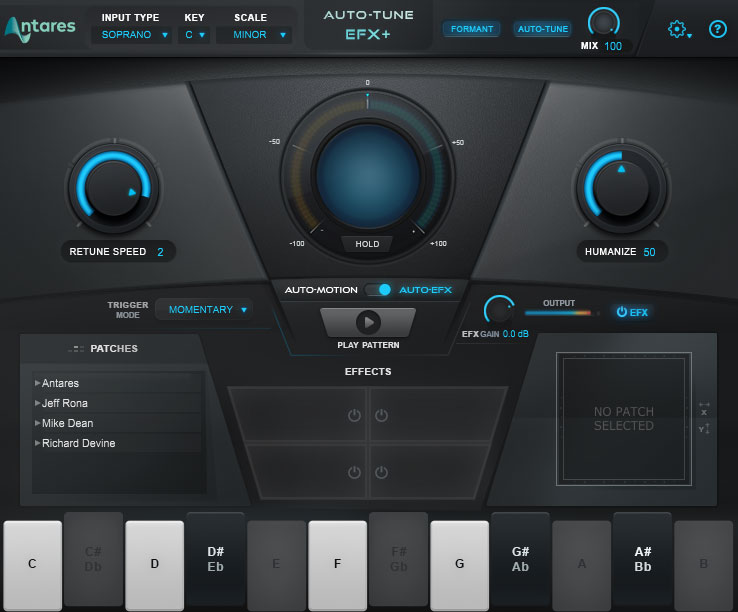Click the Antares logo
The height and width of the screenshot is (612, 738).
click(x=40, y=28)
